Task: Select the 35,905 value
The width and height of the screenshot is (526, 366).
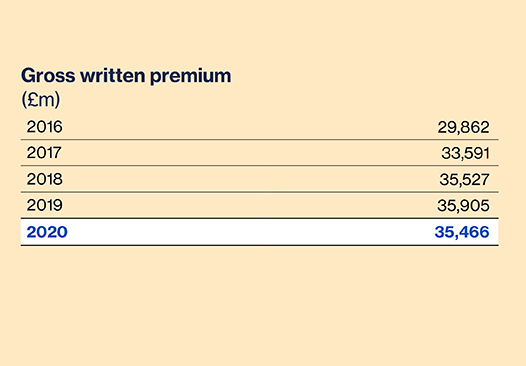Action: coord(463,205)
